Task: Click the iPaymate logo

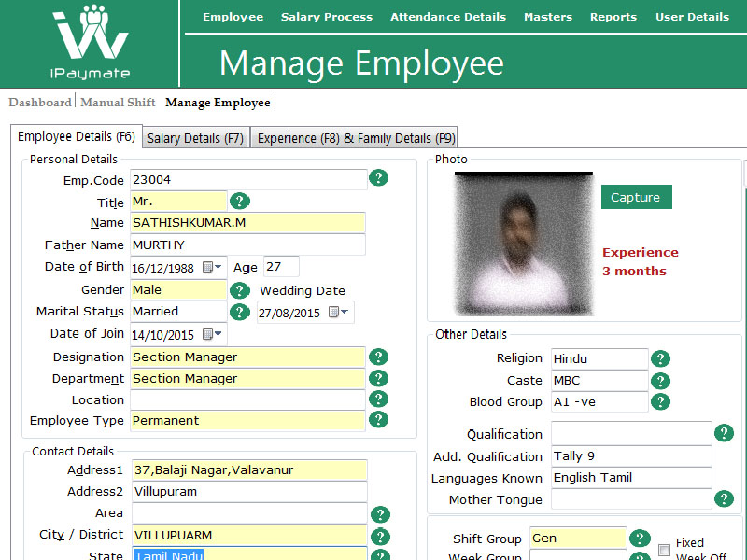Action: click(x=91, y=43)
